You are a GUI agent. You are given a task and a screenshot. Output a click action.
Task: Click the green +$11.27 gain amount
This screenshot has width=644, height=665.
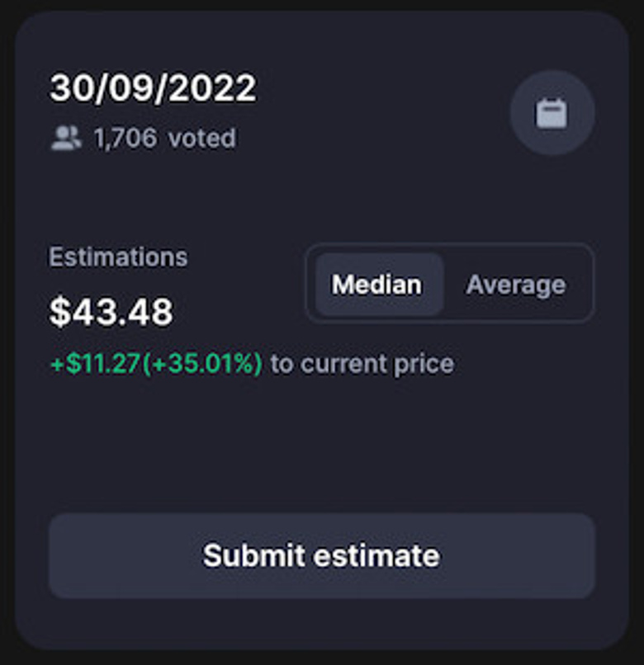point(96,363)
